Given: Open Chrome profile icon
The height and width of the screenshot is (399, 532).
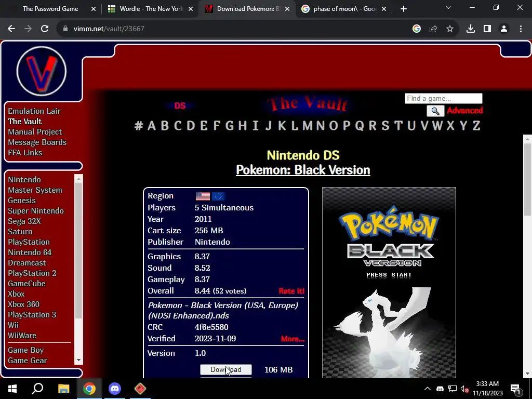Looking at the screenshot, I should click(x=504, y=29).
